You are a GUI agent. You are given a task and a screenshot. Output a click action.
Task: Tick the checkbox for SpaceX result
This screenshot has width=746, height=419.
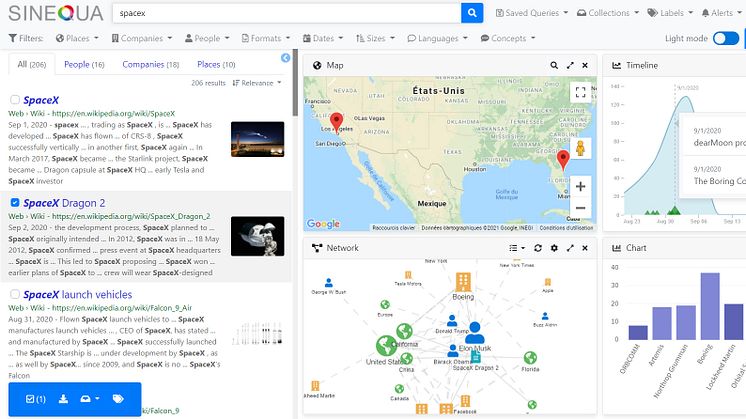pyautogui.click(x=15, y=99)
